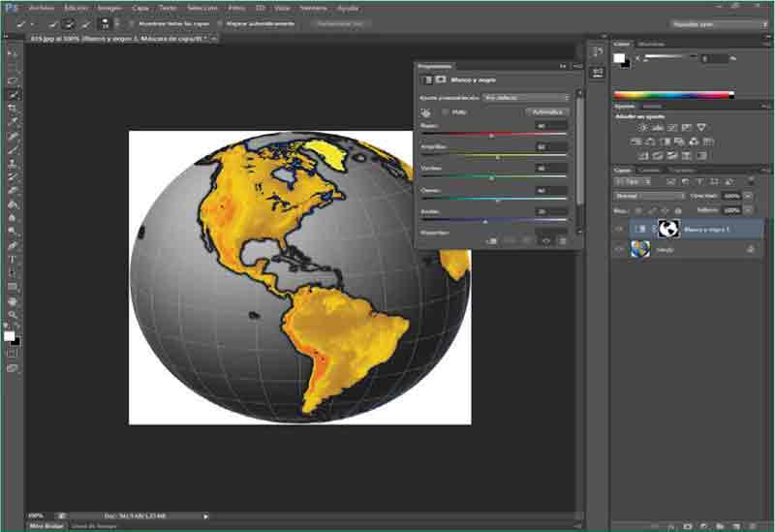This screenshot has width=775, height=532.
Task: Select the Crop tool in the toolbar
Action: pos(13,109)
